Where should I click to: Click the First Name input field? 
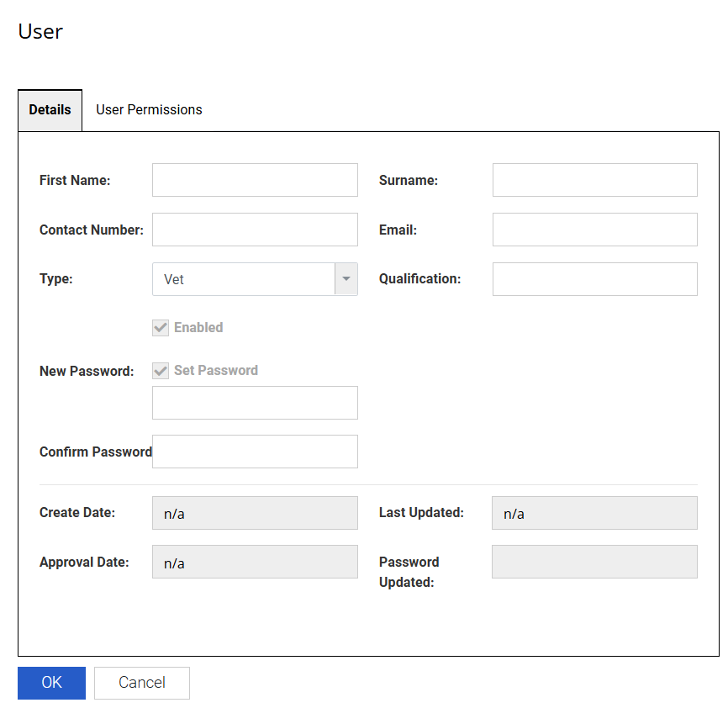[255, 180]
